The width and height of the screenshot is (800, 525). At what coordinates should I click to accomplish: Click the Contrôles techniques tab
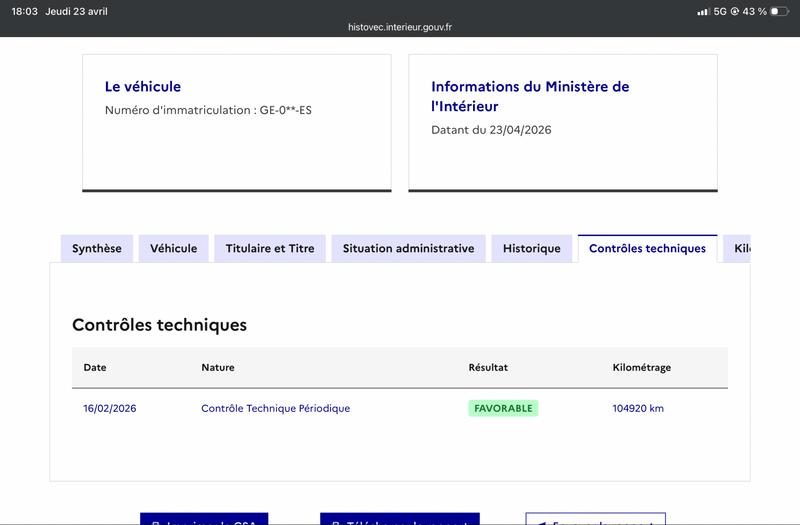647,249
